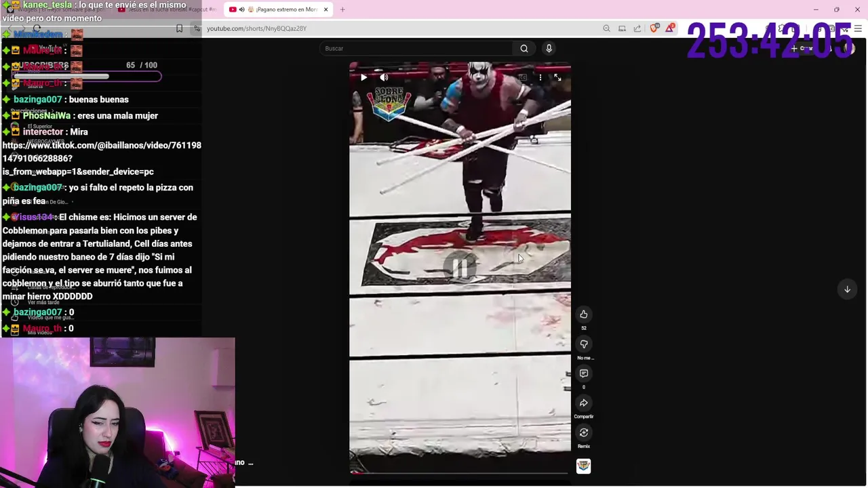The image size is (868, 488).
Task: Play the Short using the top-left play icon
Action: coord(364,77)
